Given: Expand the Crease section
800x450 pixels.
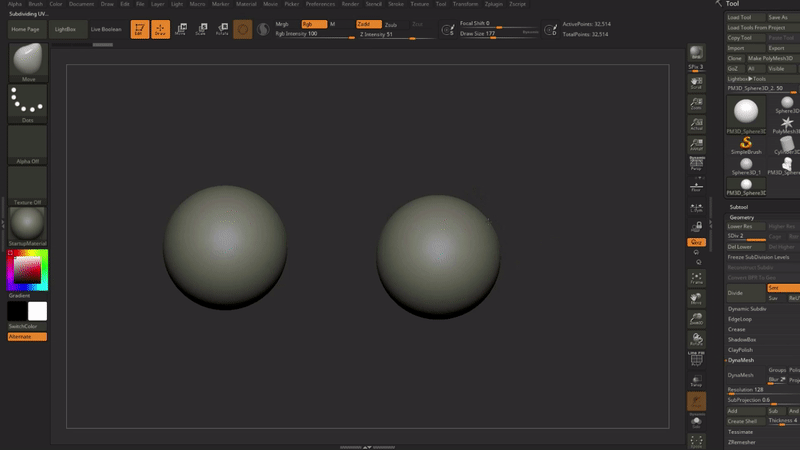Looking at the screenshot, I should [736, 330].
